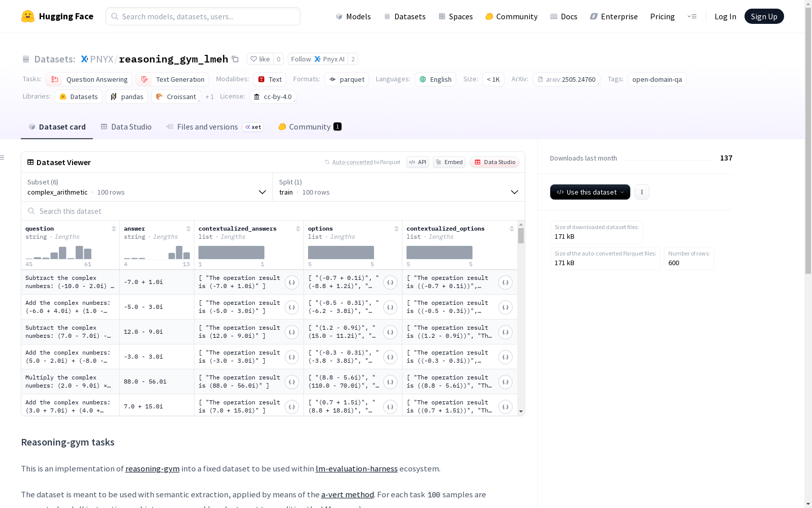Open the dataset Community tab
Screen dimensions: 812x508
[310, 127]
